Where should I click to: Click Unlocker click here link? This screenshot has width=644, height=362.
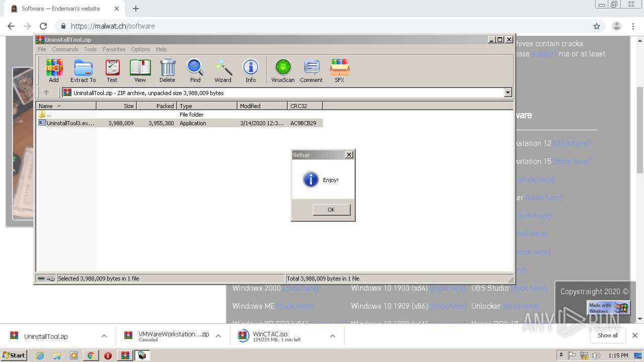pyautogui.click(x=521, y=306)
